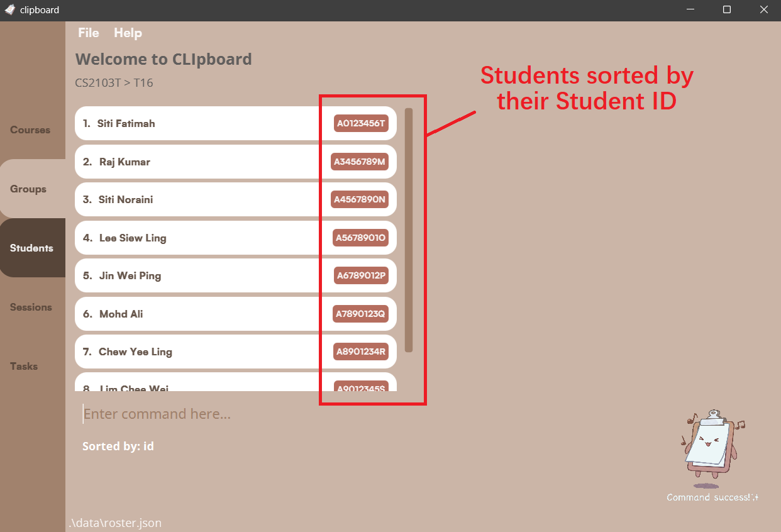Go to the Tasks tab

24,367
